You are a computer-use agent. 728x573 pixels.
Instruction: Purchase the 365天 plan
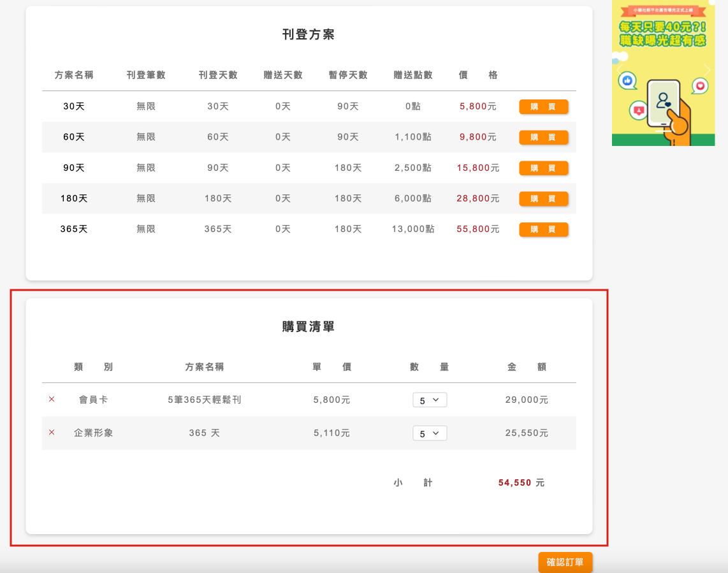point(543,229)
